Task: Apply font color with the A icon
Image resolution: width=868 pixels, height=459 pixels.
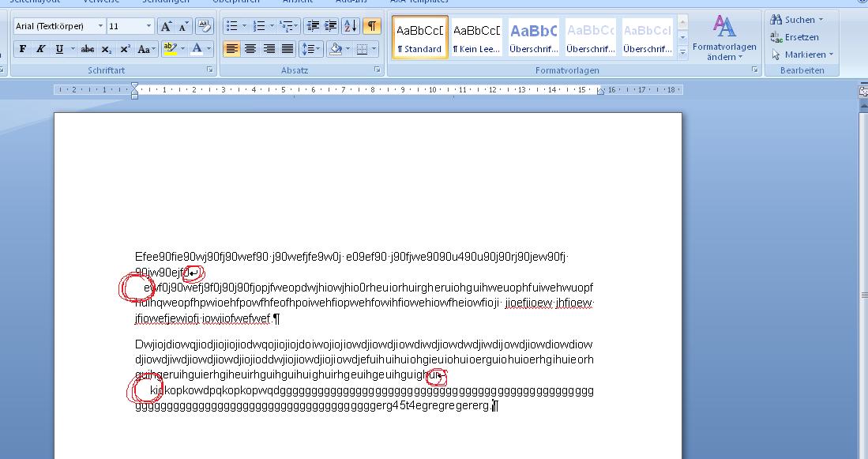Action: 197,49
